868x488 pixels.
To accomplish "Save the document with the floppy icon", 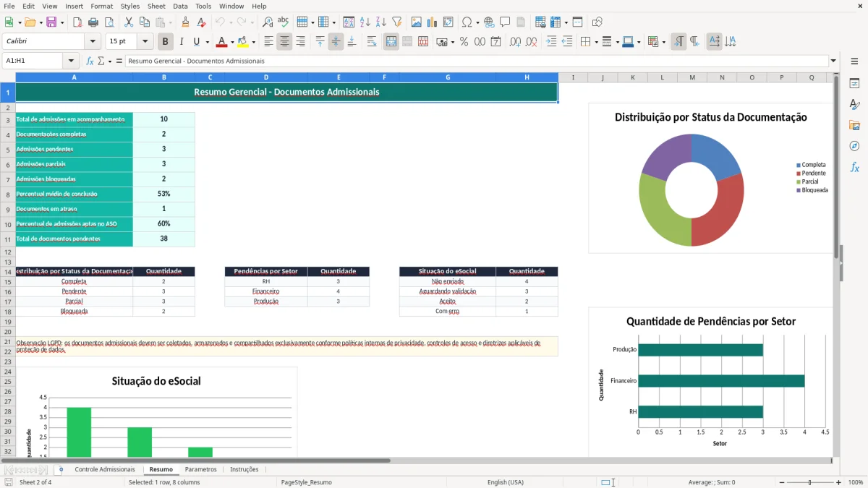I will click(51, 22).
